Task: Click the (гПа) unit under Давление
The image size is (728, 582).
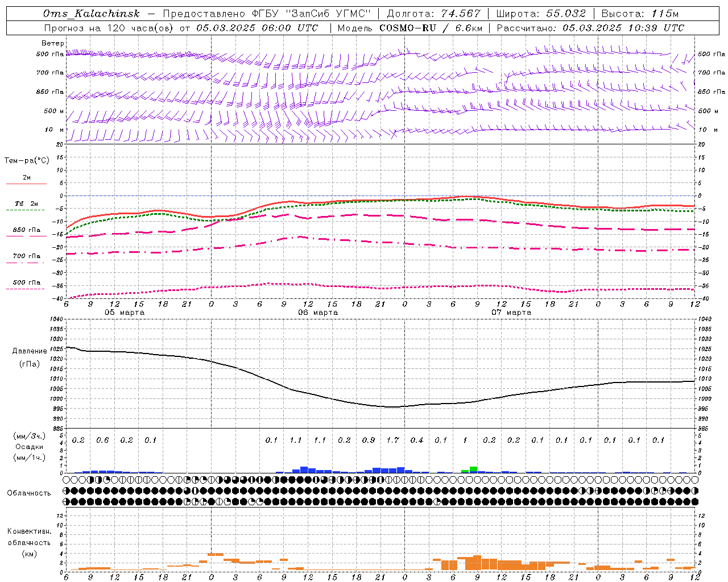Action: click(29, 364)
